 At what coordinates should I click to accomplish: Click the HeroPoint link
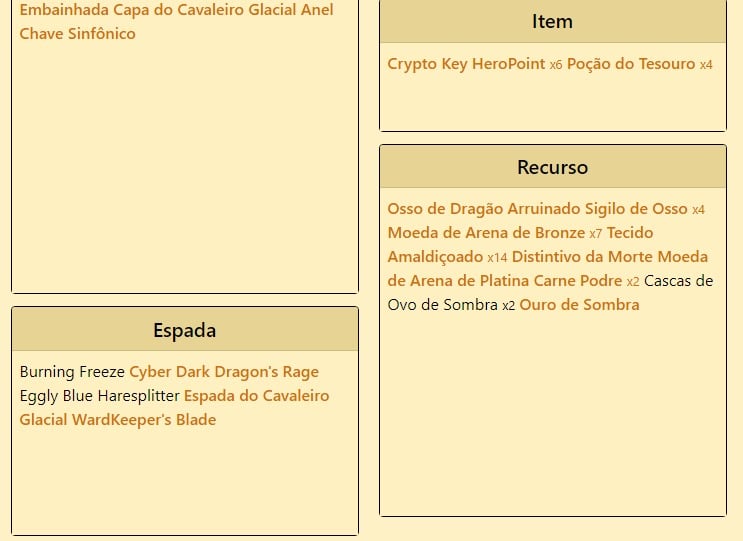[508, 64]
